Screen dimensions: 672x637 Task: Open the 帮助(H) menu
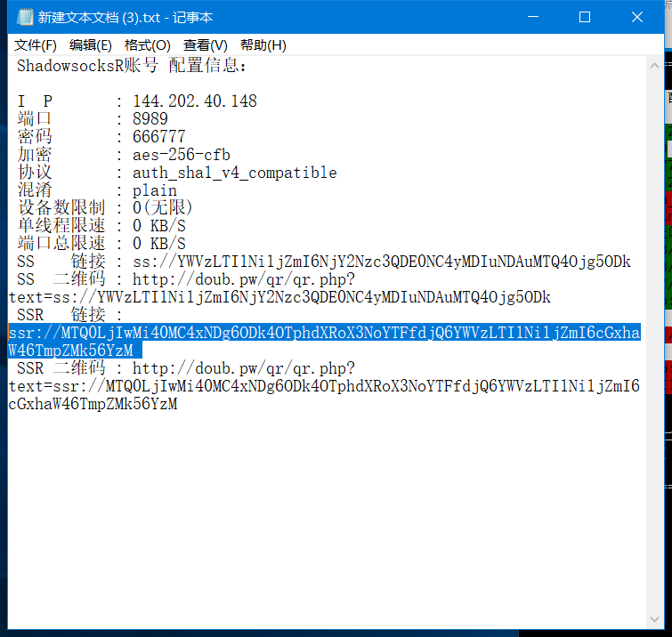pyautogui.click(x=263, y=45)
